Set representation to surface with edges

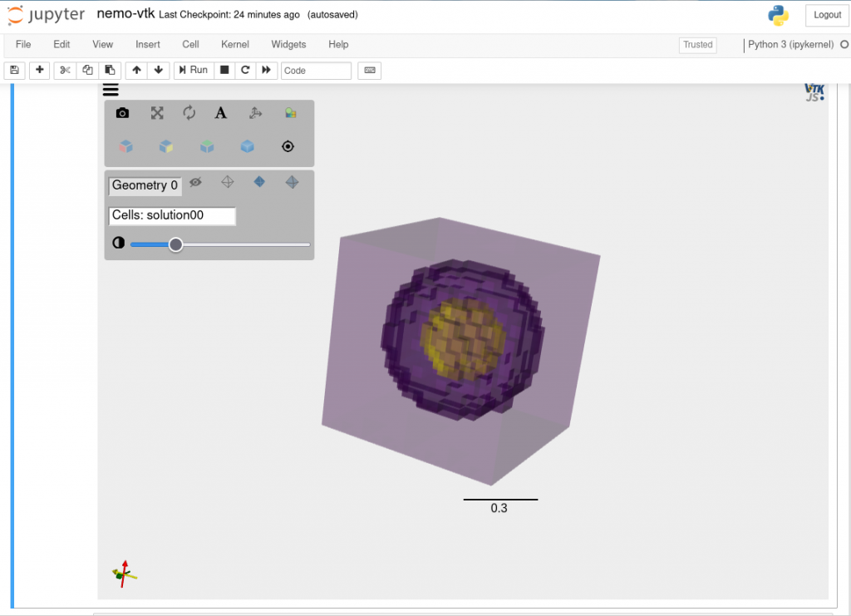(292, 182)
